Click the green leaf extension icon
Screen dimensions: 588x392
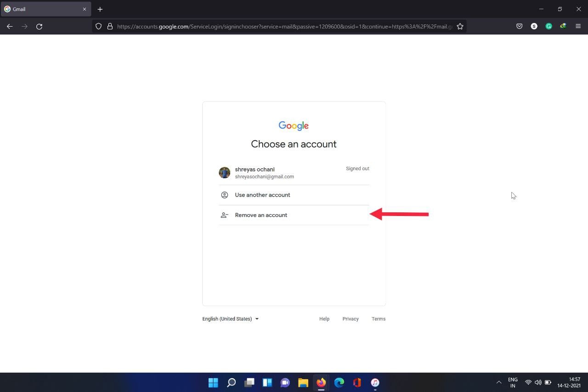(563, 27)
